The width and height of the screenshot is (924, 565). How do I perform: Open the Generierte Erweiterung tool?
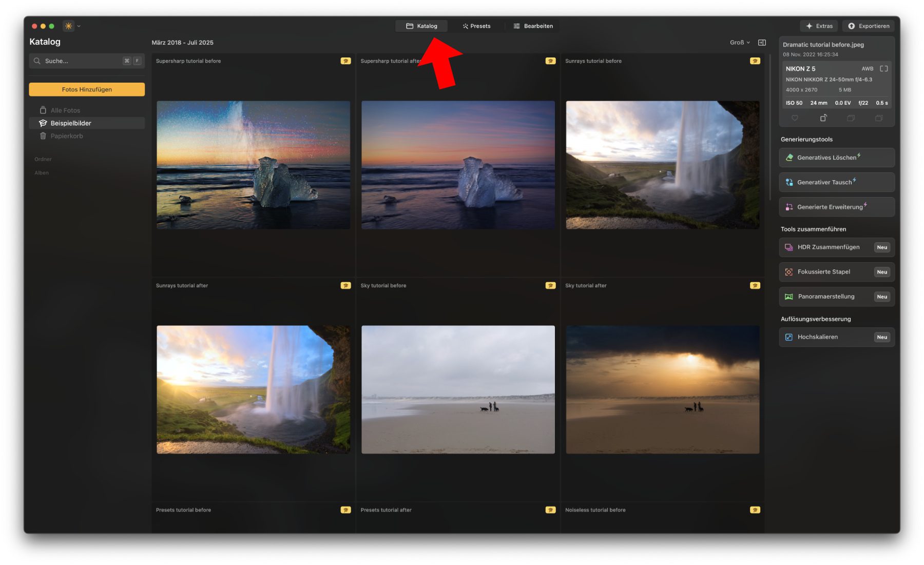point(836,207)
